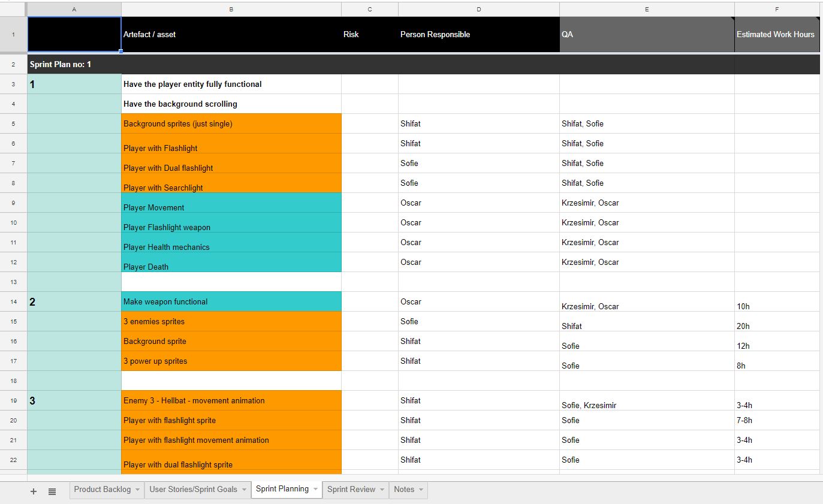Select the column E header
823x504 pixels.
click(x=647, y=9)
